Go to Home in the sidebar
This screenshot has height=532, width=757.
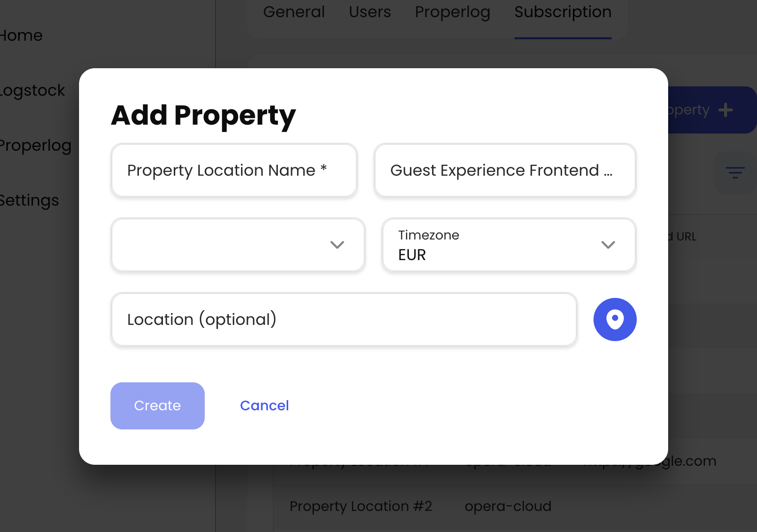click(x=21, y=35)
